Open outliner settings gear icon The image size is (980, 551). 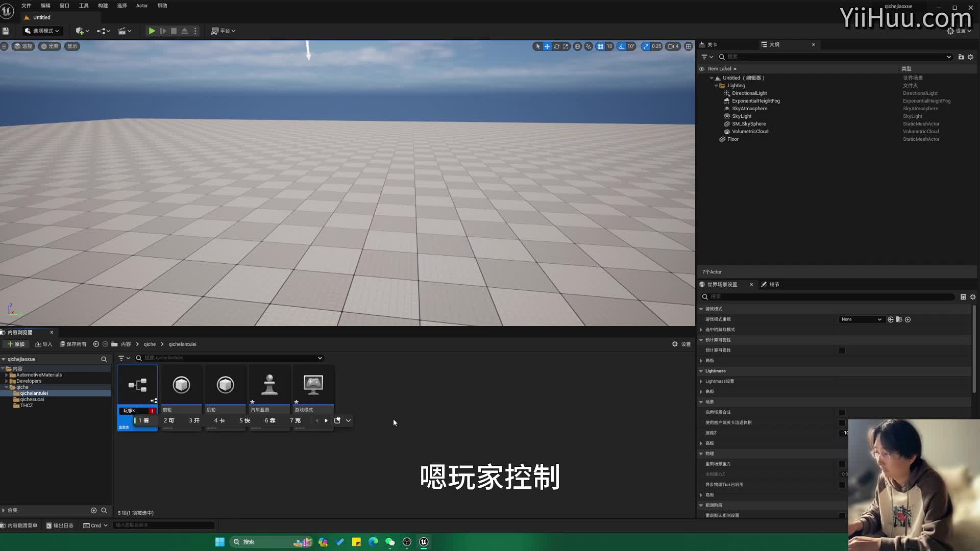click(x=970, y=57)
